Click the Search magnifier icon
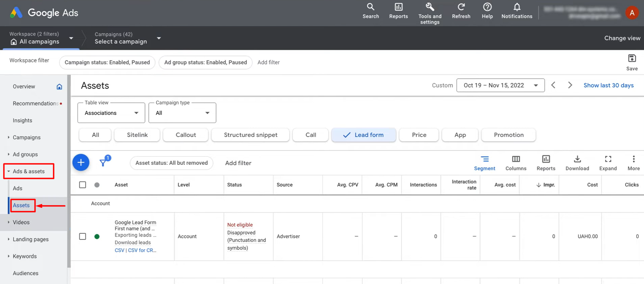 coord(371,7)
